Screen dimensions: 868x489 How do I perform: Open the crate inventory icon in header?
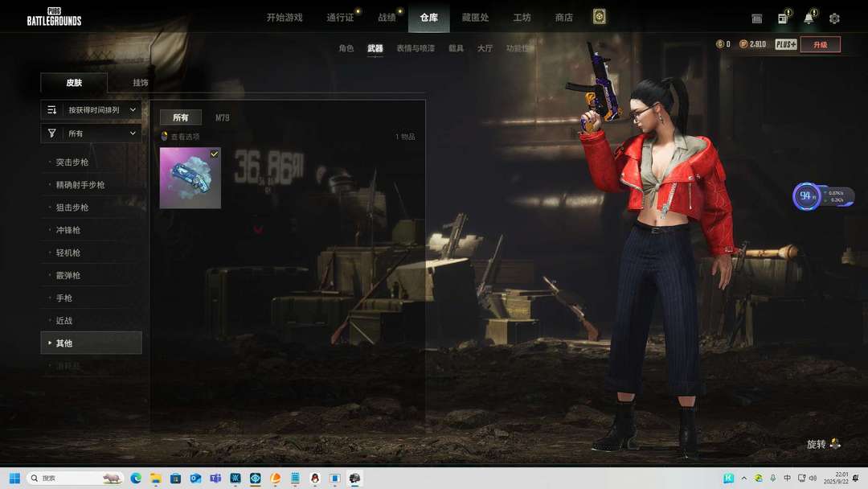[x=757, y=18]
